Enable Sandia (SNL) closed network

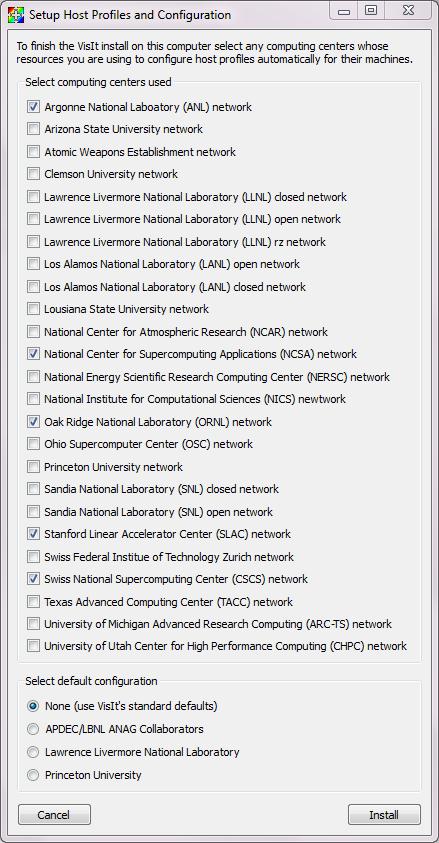[34, 489]
